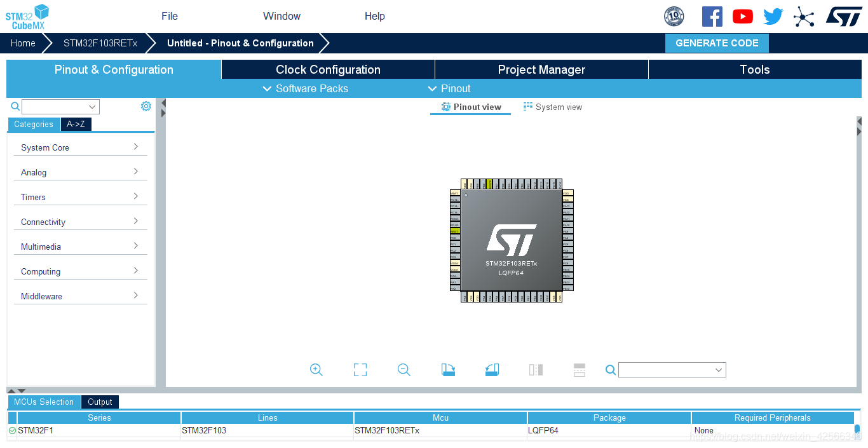This screenshot has width=868, height=448.
Task: Select the MCUs Selection tab
Action: [44, 402]
